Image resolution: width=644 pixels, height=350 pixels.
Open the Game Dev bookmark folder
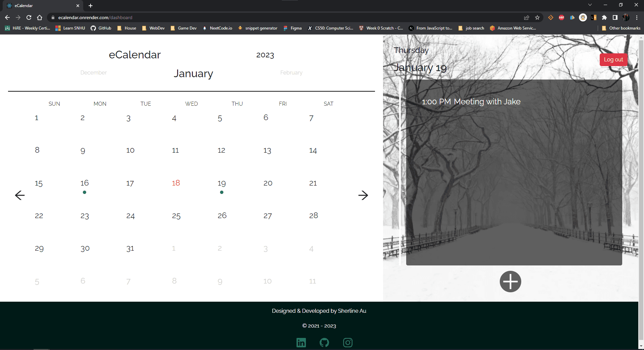click(183, 28)
